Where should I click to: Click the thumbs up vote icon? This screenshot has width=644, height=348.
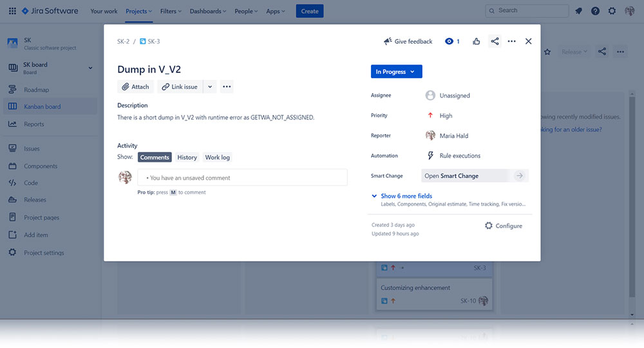pyautogui.click(x=477, y=41)
